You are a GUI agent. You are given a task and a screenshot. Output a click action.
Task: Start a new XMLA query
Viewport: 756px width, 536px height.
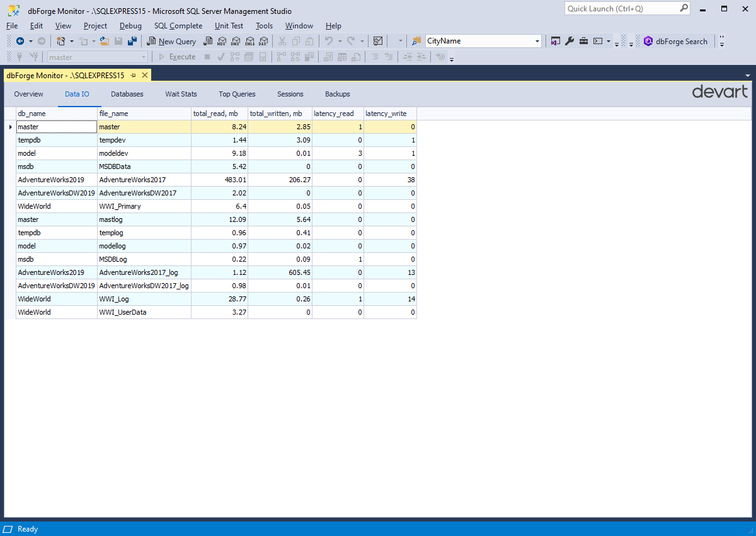click(249, 41)
